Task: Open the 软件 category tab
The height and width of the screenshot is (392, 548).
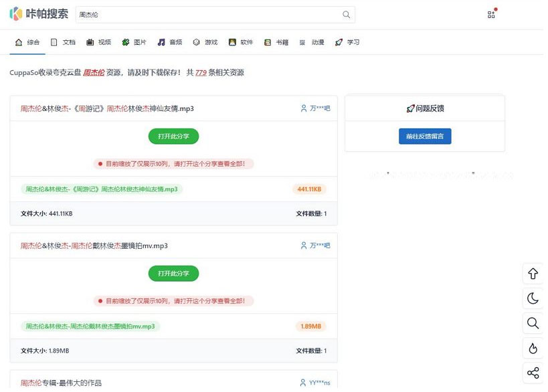Action: click(x=241, y=42)
